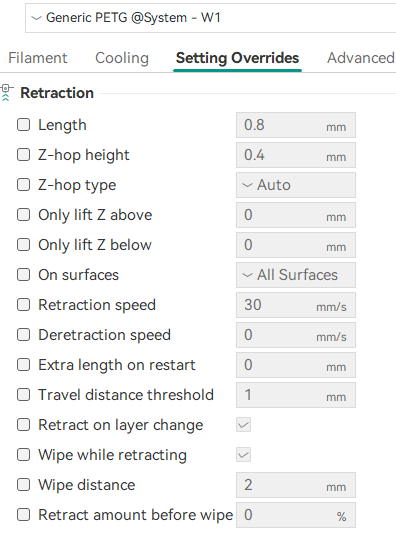Click the Travel distance threshold field

click(296, 395)
